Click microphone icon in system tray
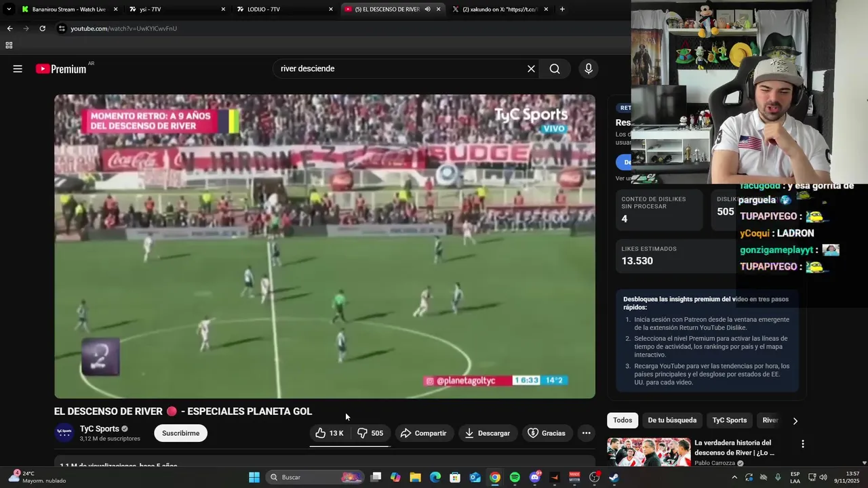The height and width of the screenshot is (488, 868). pos(778,477)
